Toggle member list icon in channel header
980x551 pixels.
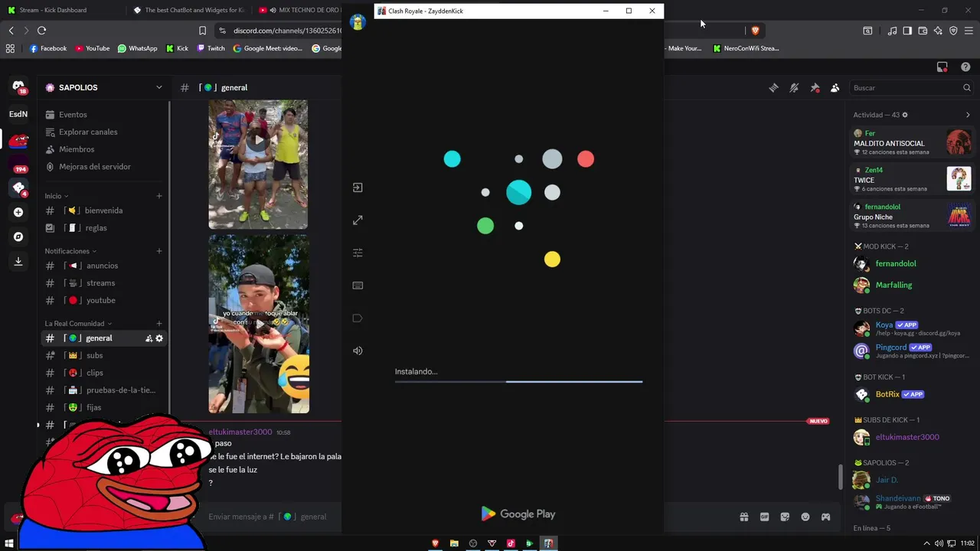coord(835,88)
